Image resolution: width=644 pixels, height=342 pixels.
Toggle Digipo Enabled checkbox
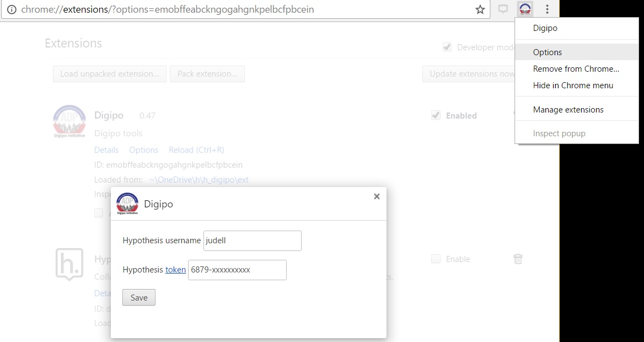[x=436, y=115]
